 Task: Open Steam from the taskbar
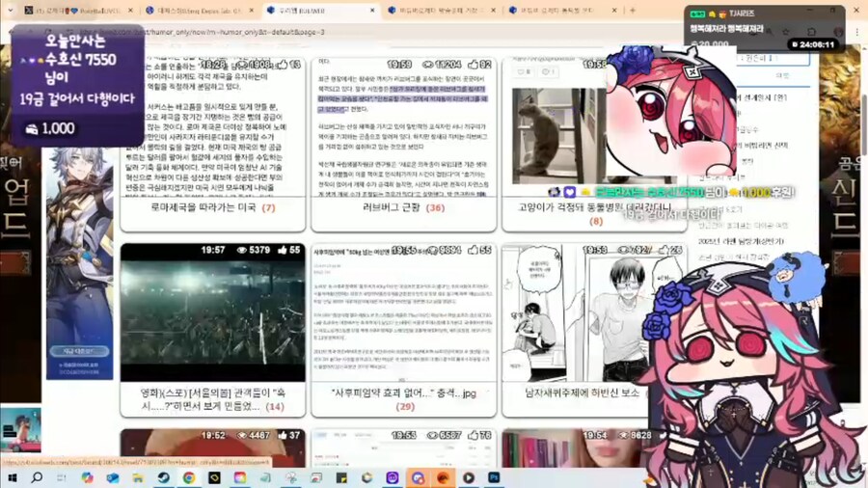(163, 477)
